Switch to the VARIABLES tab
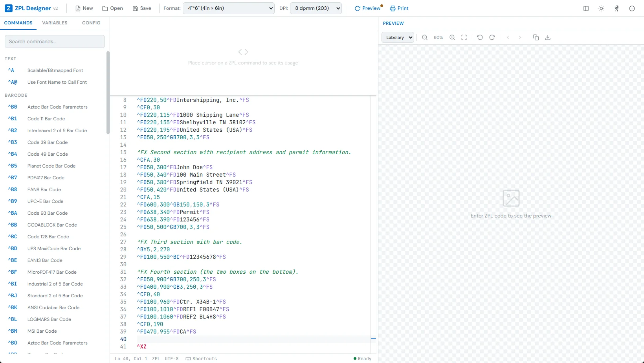The image size is (644, 363). 55,23
